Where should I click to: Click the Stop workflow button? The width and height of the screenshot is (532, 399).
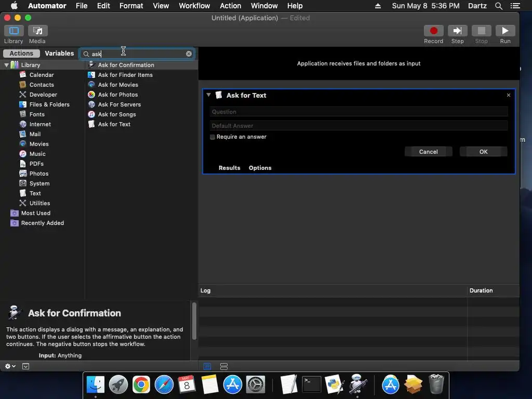[x=481, y=31]
